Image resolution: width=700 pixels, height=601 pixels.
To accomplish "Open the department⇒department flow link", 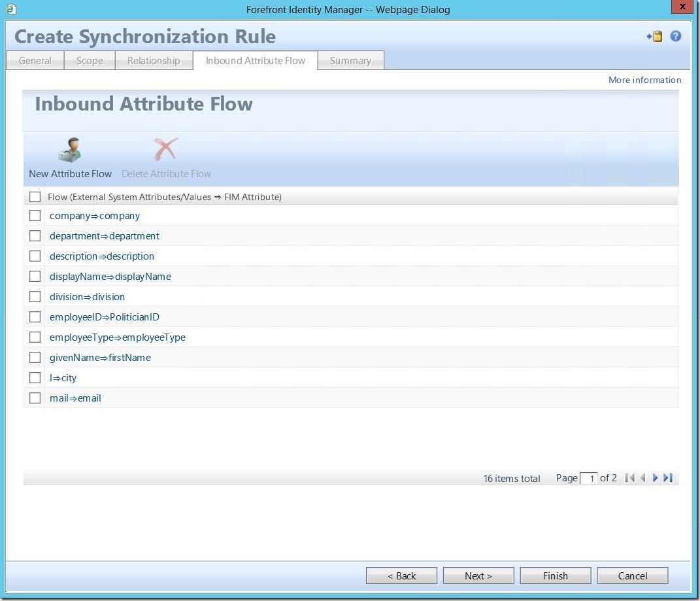I will pos(105,236).
